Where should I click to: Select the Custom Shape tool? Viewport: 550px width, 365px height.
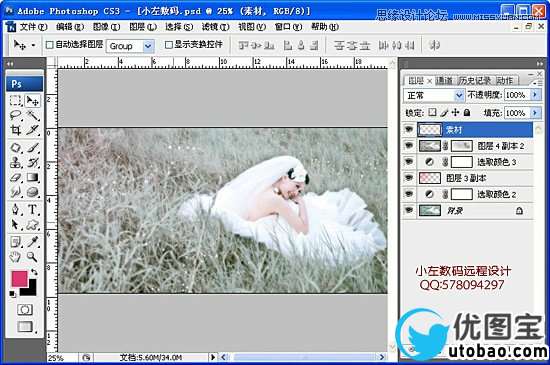33,224
